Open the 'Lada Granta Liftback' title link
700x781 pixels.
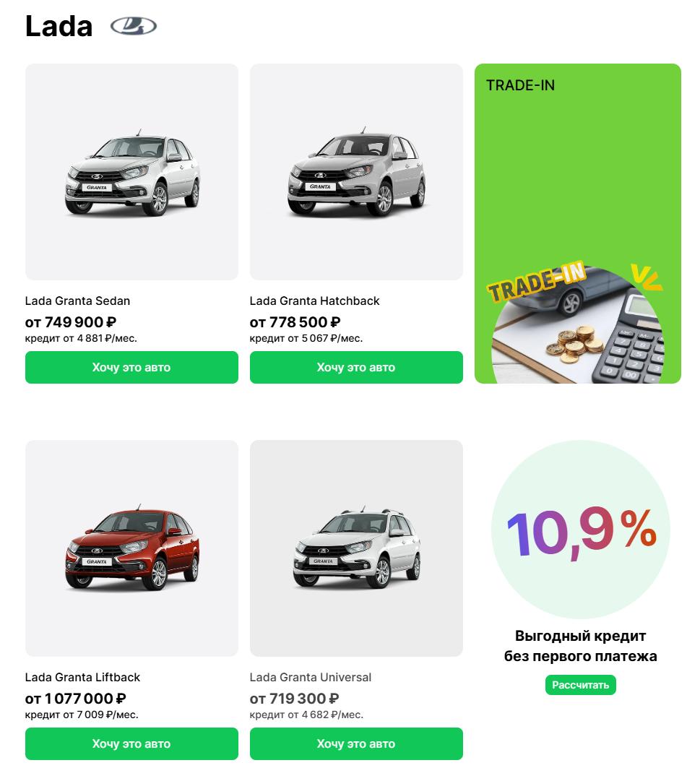(x=82, y=678)
